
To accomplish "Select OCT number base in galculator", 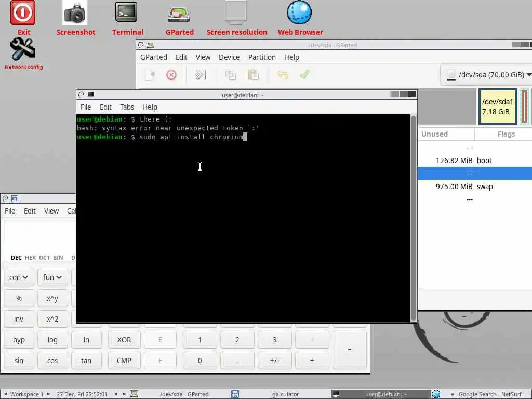I will (44, 258).
